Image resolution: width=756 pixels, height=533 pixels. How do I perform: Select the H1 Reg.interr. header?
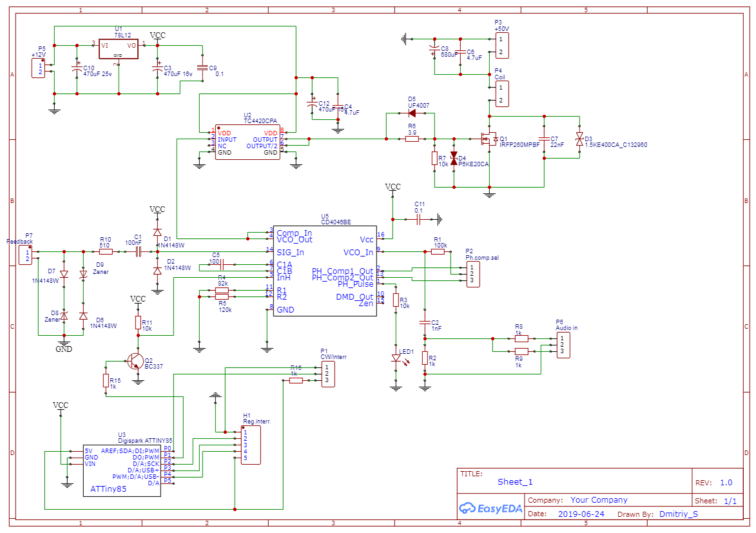(x=251, y=445)
